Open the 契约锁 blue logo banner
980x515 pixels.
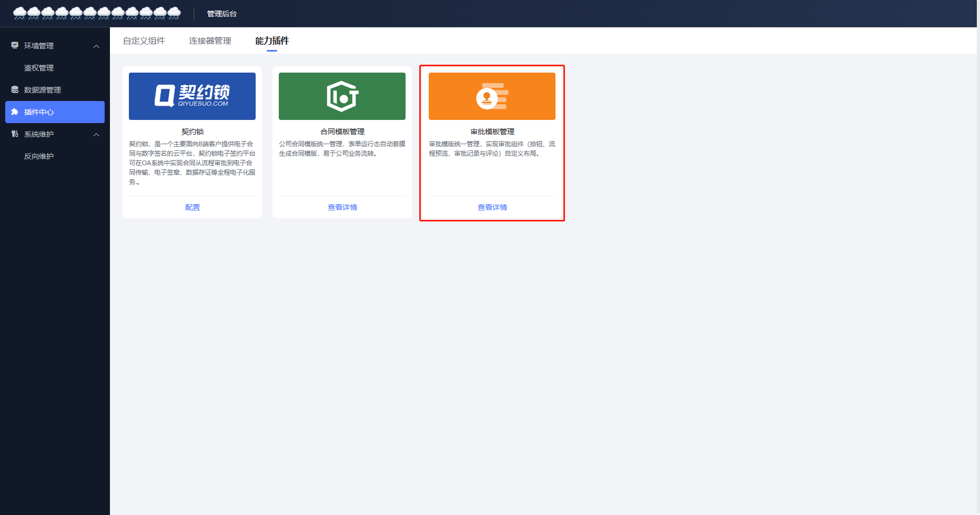tap(192, 96)
